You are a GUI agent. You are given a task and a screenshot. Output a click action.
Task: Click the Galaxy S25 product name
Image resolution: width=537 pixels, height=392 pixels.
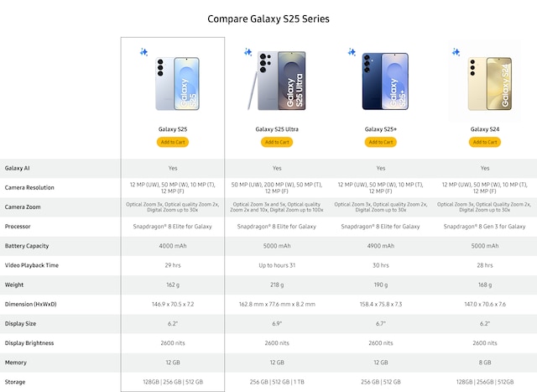[173, 129]
